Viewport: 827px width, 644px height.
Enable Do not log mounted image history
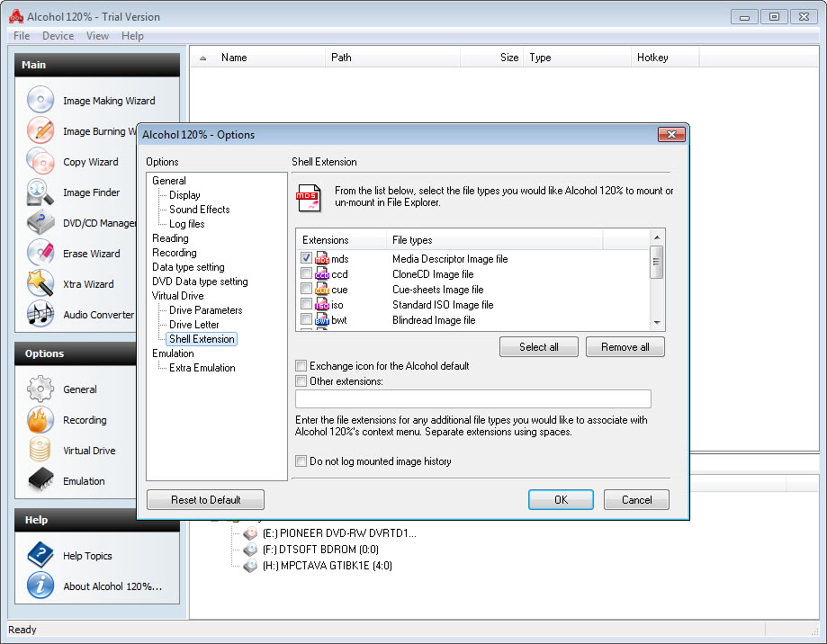tap(301, 461)
